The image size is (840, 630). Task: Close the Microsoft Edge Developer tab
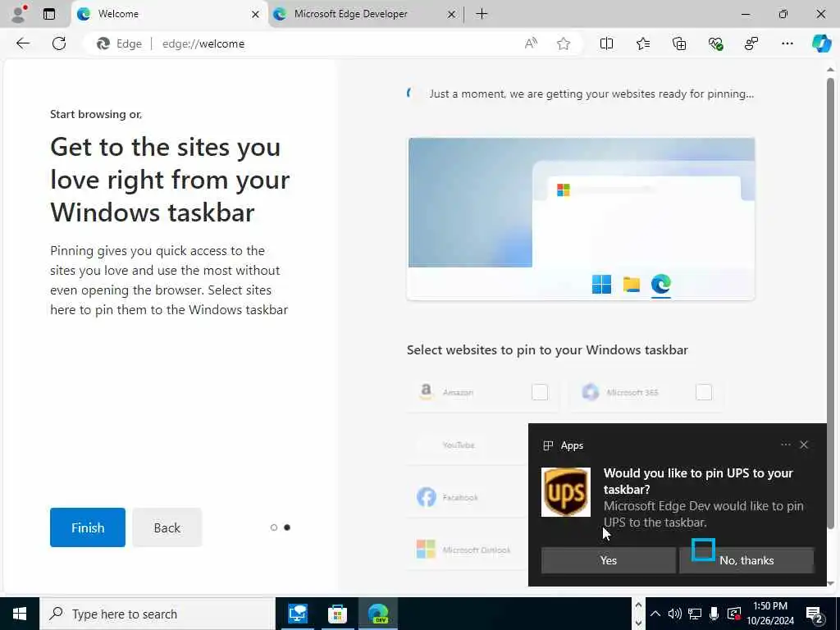tap(452, 15)
